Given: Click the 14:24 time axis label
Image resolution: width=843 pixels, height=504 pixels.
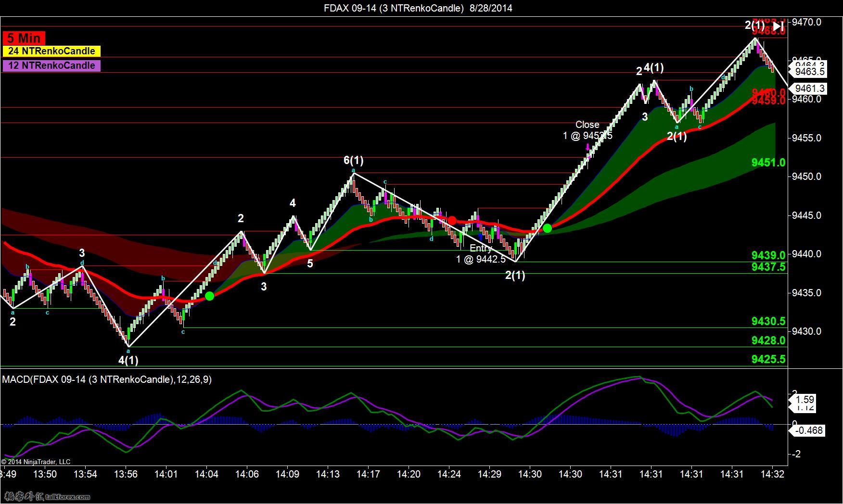Looking at the screenshot, I should (449, 474).
